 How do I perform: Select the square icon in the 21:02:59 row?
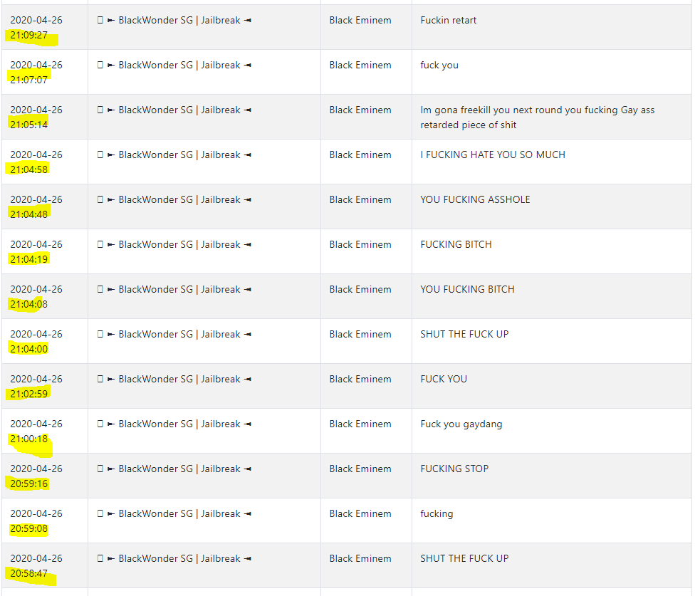pyautogui.click(x=100, y=379)
